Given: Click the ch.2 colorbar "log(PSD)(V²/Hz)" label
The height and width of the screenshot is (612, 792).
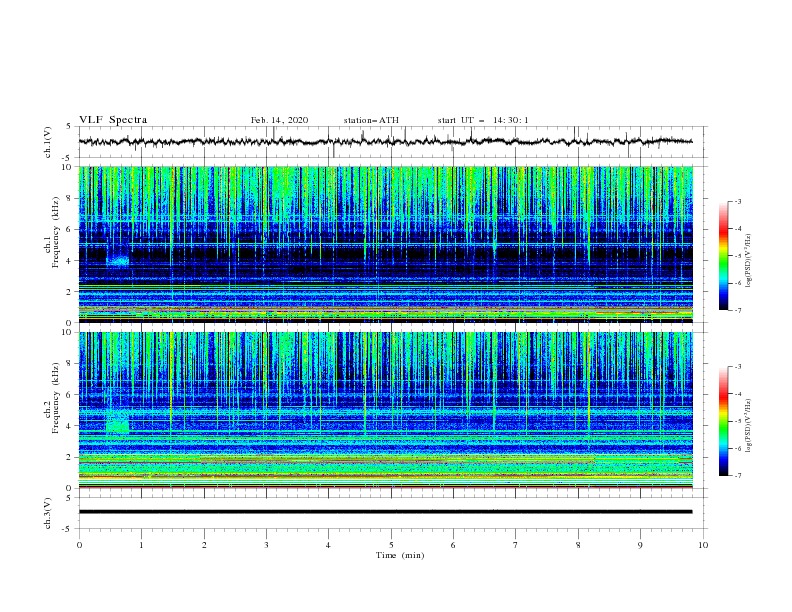Looking at the screenshot, I should click(748, 425).
